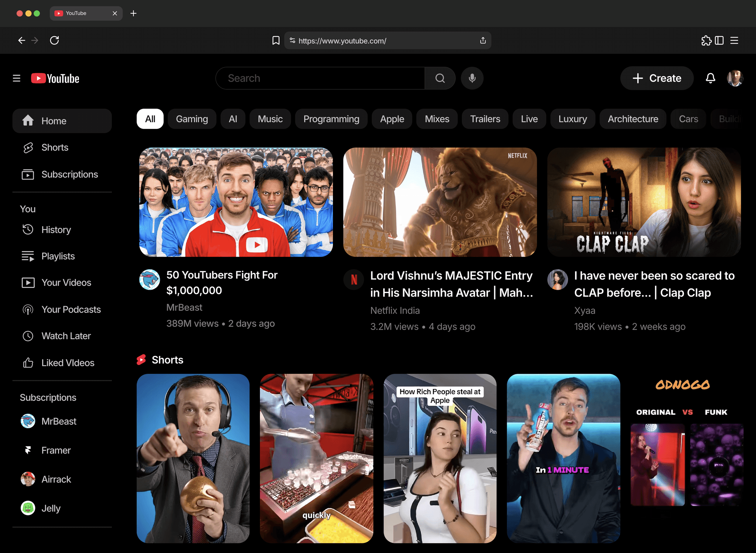This screenshot has width=756, height=553.
Task: Select the Architecture filter chip
Action: [x=633, y=119]
